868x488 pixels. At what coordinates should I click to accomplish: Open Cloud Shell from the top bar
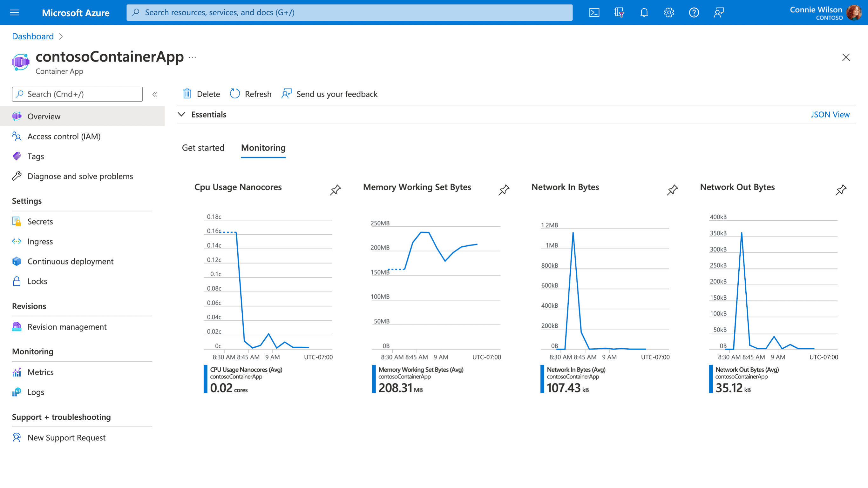click(x=594, y=13)
